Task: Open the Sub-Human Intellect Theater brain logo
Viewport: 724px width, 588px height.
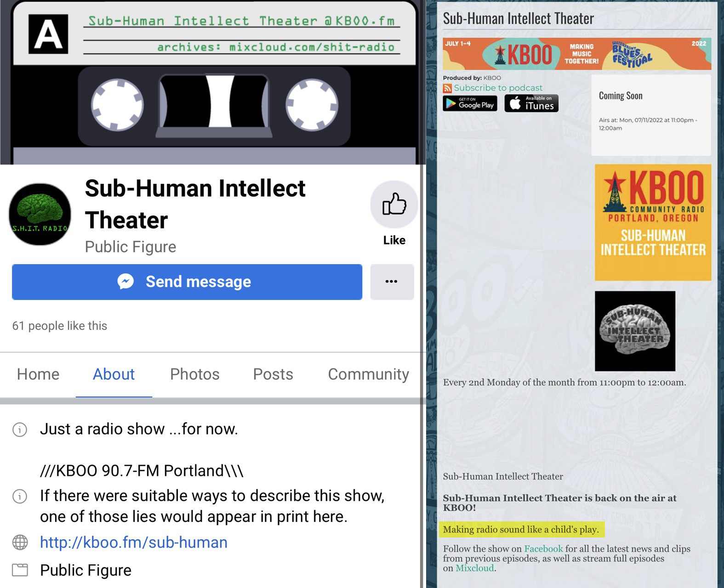Action: (x=635, y=331)
